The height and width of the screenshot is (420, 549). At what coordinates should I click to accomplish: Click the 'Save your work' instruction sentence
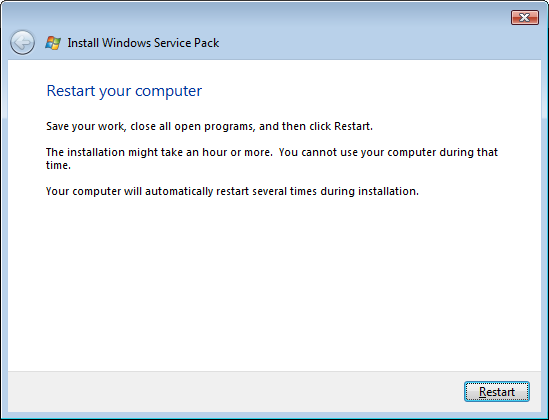coord(209,126)
